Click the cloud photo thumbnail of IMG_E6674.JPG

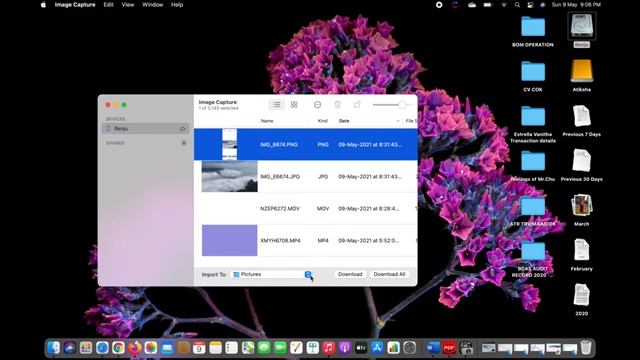229,176
